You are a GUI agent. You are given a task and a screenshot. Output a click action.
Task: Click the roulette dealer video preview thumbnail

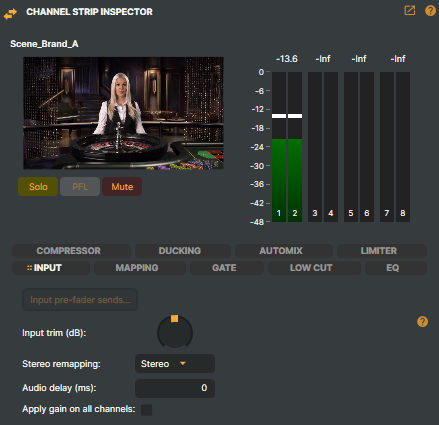(x=123, y=113)
